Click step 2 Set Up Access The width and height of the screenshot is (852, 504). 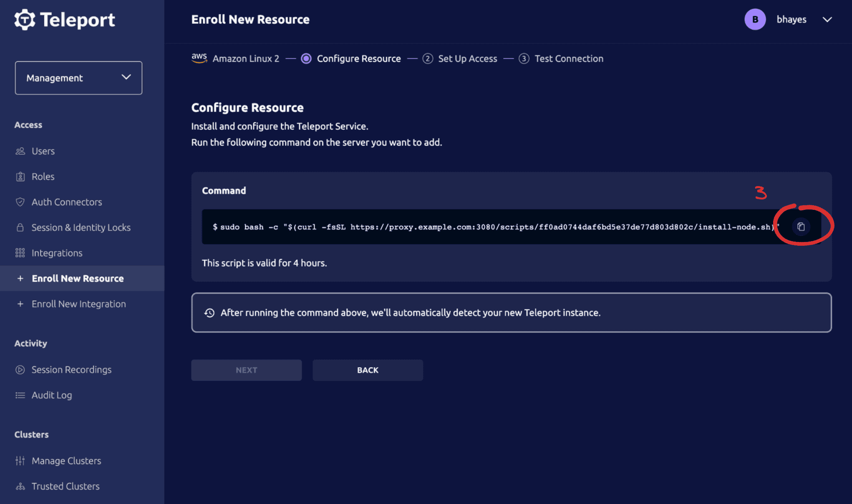pos(460,59)
